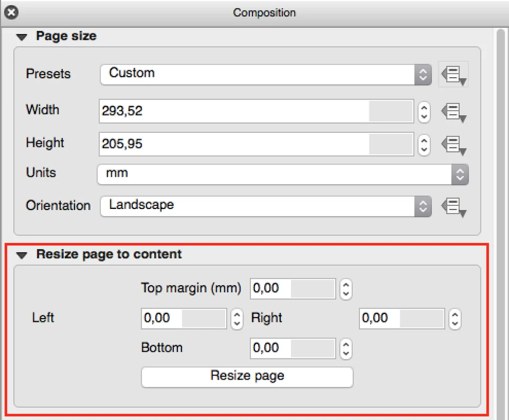Collapse the Resize page to content section

pos(22,255)
